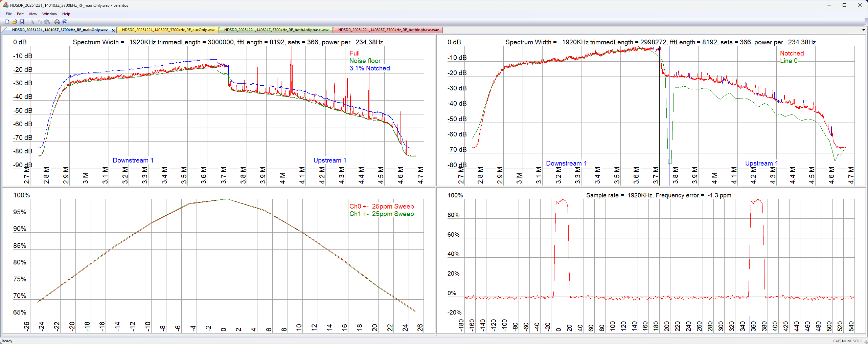Open the File menu
Viewport: 868px width, 344px height.
9,14
